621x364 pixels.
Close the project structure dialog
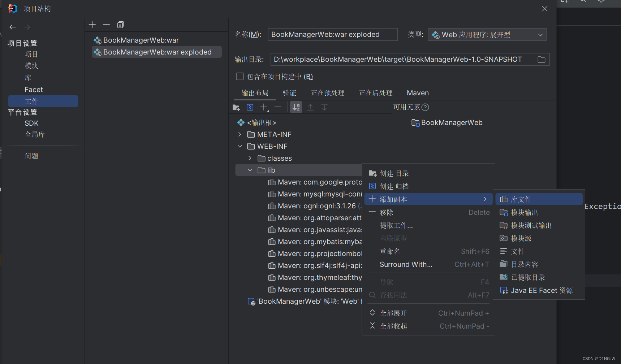[545, 9]
